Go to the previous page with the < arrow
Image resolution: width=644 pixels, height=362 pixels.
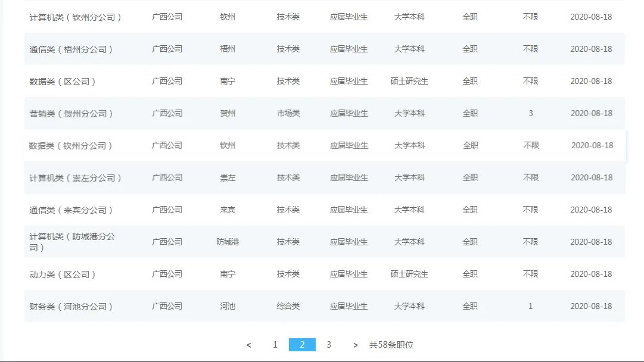[249, 344]
